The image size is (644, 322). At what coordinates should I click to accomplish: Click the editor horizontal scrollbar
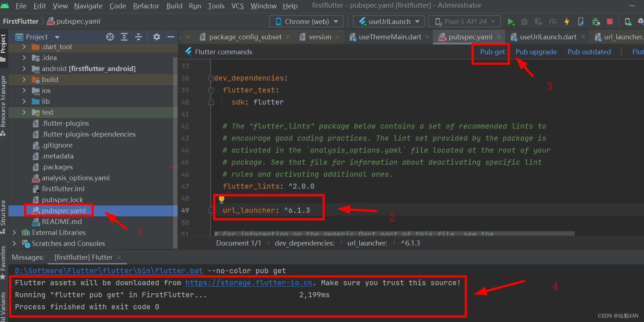coord(394,233)
